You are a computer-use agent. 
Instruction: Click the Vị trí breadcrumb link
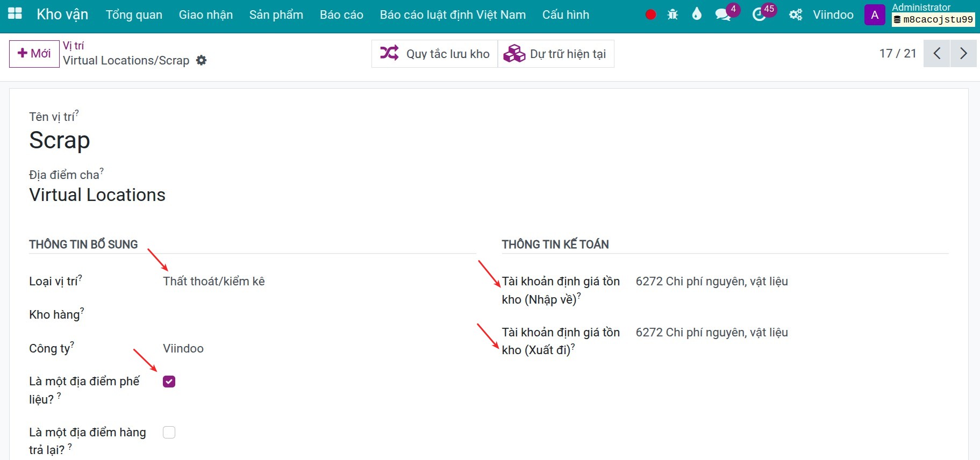[73, 46]
